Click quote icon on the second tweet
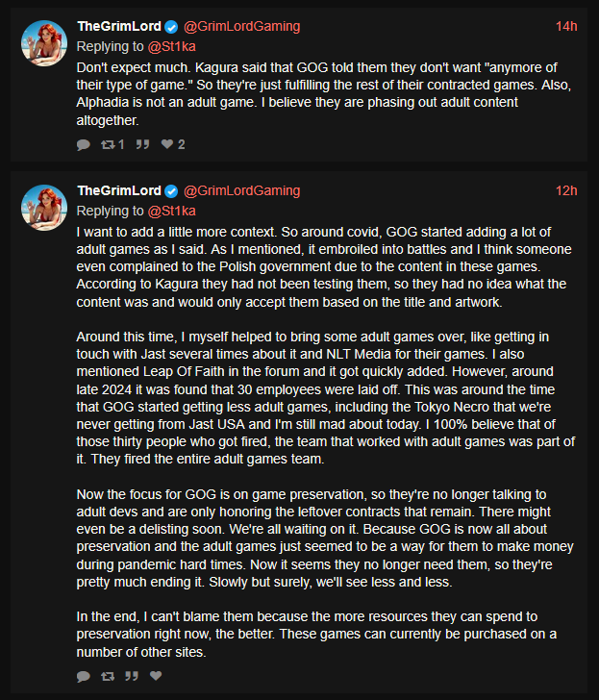 pos(131,676)
